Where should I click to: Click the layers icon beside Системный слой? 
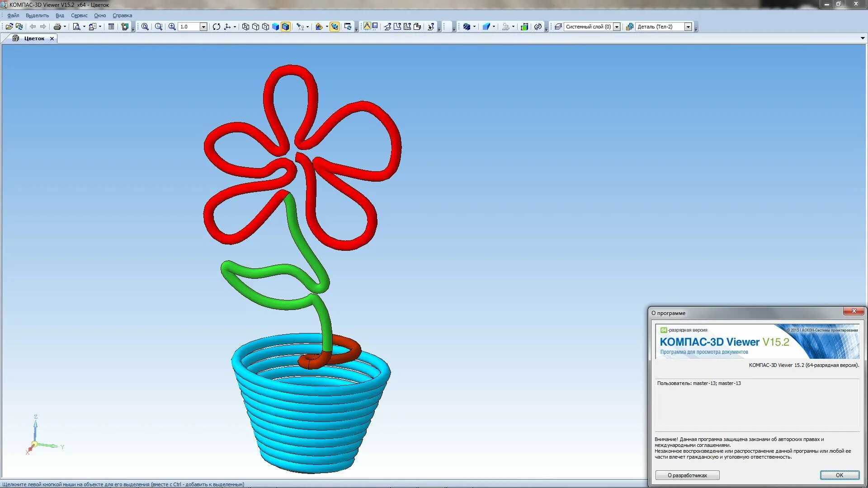558,27
